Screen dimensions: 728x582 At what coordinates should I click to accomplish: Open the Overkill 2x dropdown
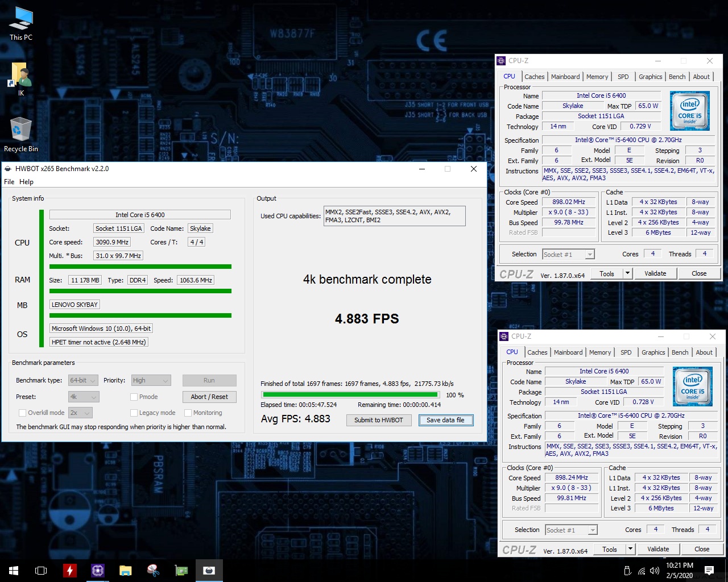click(x=80, y=413)
